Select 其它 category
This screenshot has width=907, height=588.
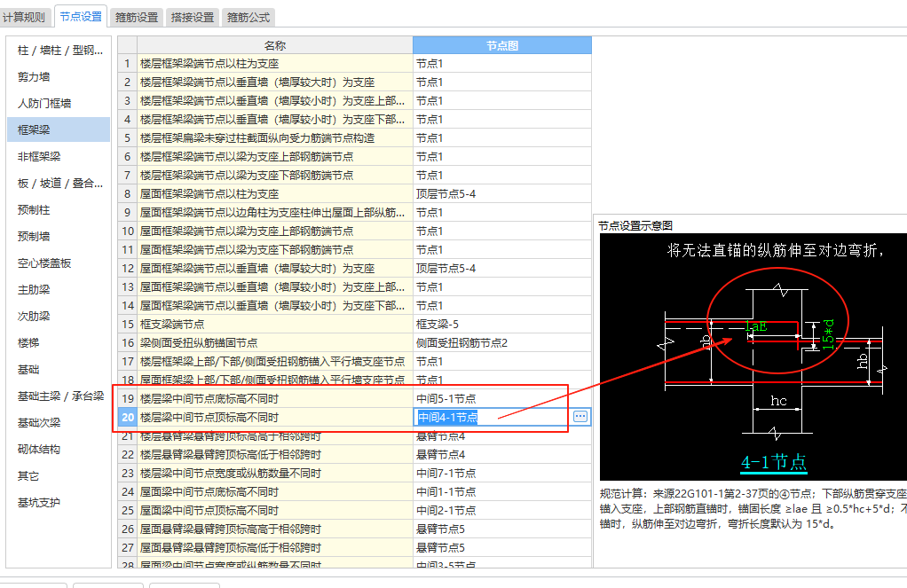coord(59,476)
